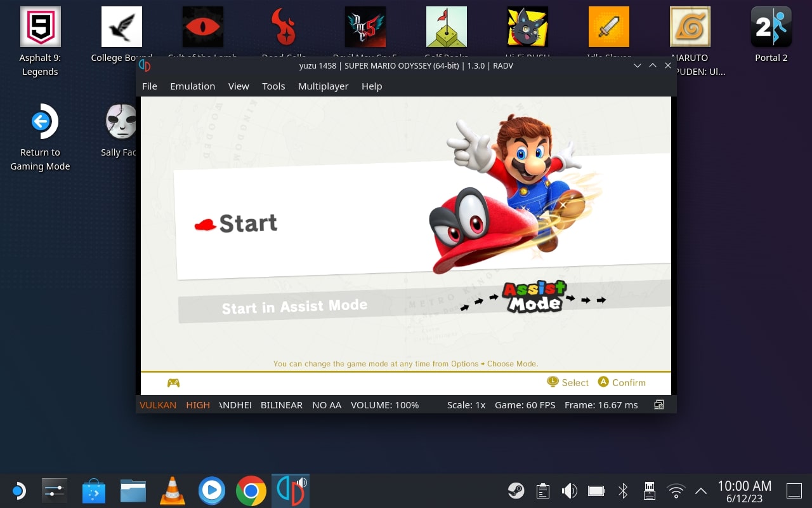The width and height of the screenshot is (812, 508).
Task: Select Start on the Mario Odyssey menu
Action: pos(248,224)
